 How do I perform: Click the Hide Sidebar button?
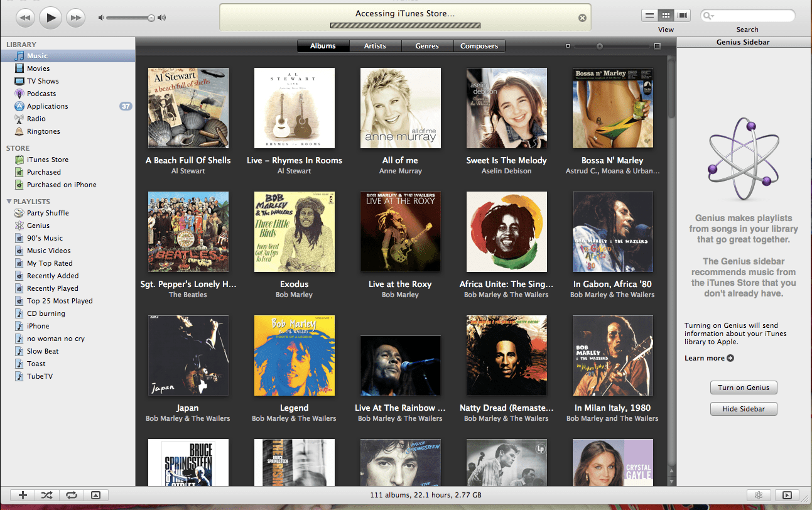point(744,409)
